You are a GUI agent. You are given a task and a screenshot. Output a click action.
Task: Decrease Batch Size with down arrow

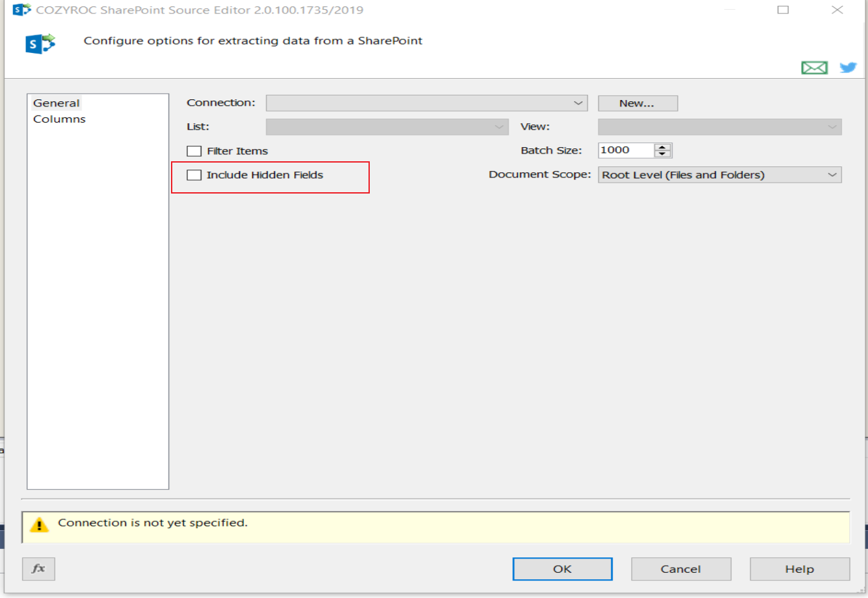pyautogui.click(x=663, y=154)
